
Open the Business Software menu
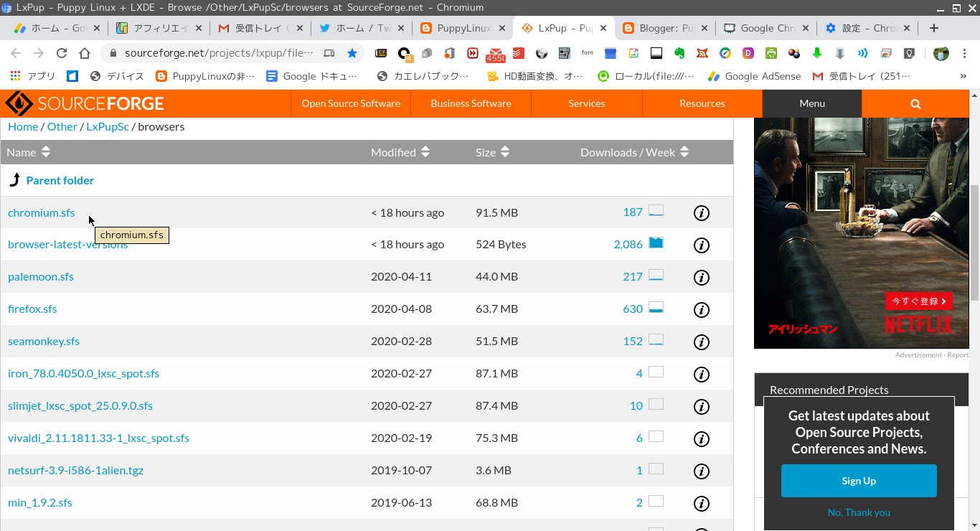point(471,103)
